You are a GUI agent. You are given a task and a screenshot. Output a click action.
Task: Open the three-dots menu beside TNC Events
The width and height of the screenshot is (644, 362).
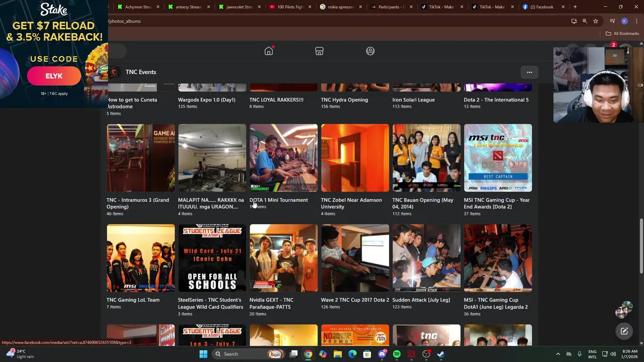click(529, 72)
